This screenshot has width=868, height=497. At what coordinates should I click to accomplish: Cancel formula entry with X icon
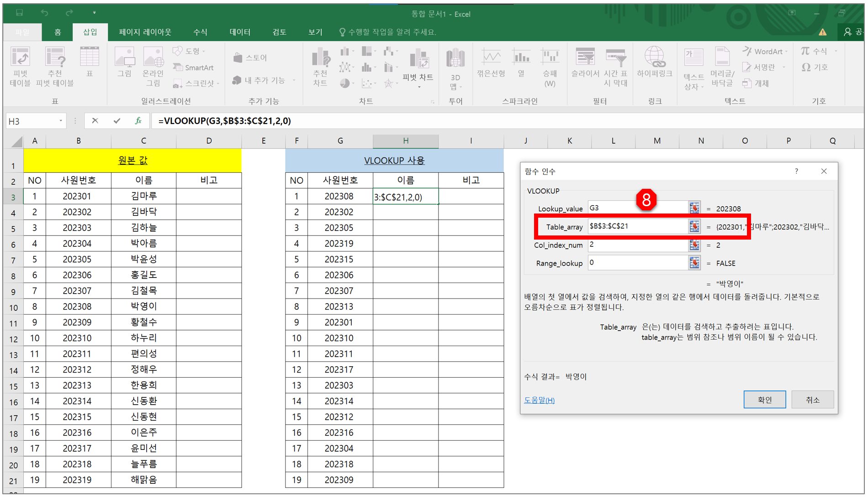pos(95,121)
